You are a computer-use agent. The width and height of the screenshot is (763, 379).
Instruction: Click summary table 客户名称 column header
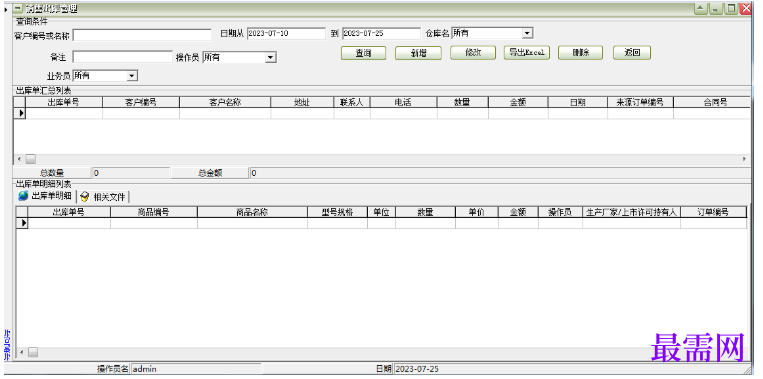[225, 102]
